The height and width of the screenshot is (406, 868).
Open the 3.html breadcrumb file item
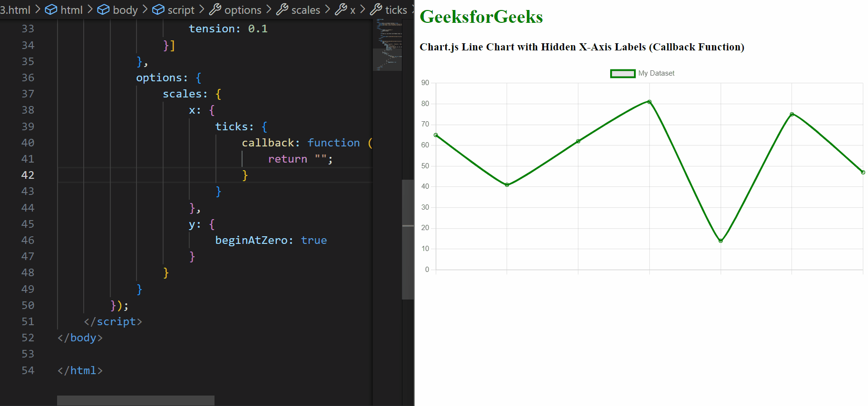point(15,10)
